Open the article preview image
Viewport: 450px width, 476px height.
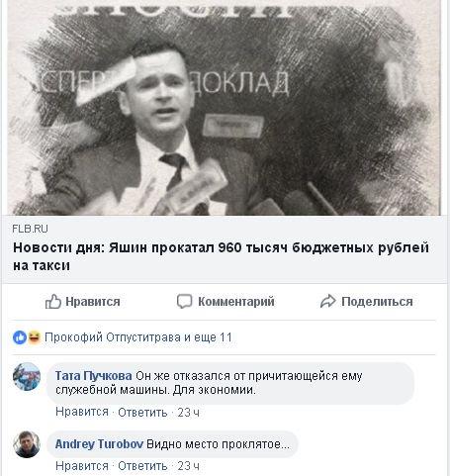point(225,108)
